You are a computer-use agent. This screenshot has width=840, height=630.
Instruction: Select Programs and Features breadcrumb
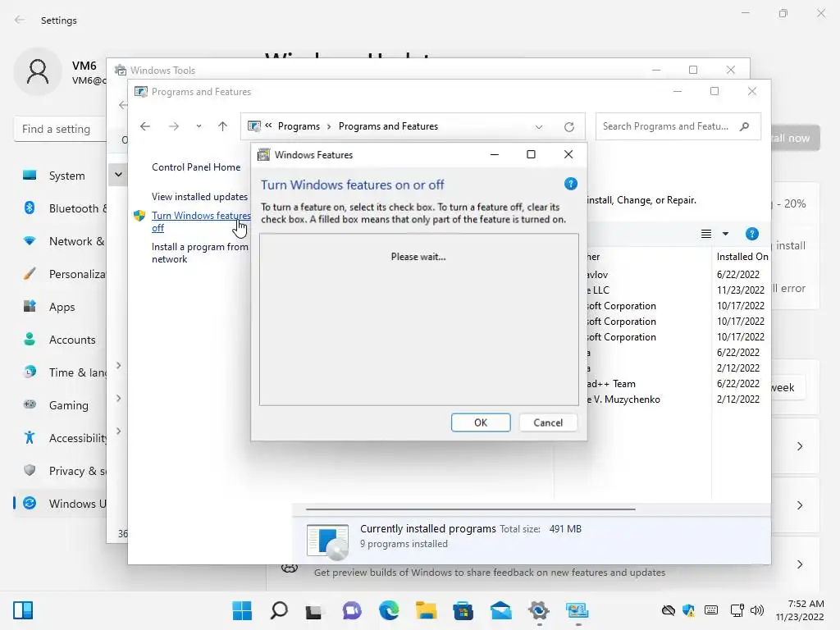[388, 126]
